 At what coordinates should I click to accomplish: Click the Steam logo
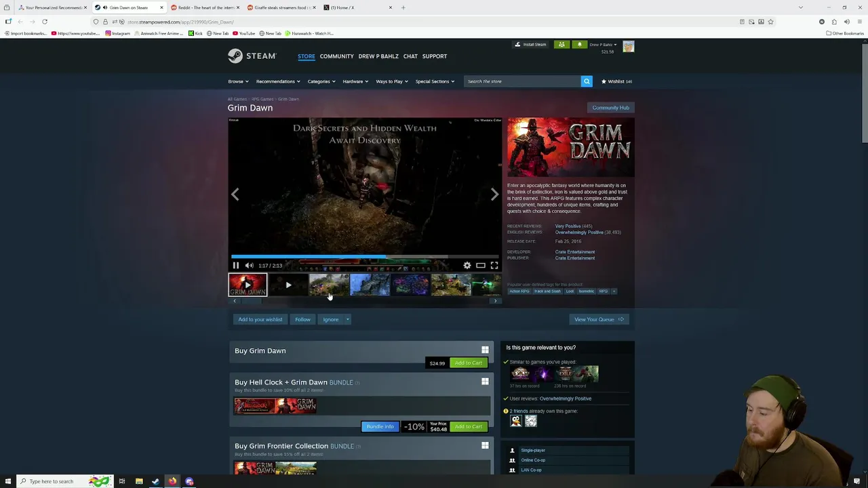(x=252, y=56)
